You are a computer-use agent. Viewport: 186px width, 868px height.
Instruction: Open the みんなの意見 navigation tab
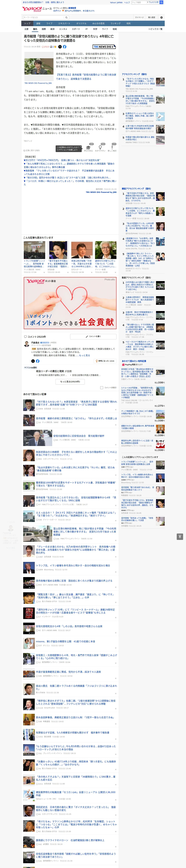tap(98, 24)
